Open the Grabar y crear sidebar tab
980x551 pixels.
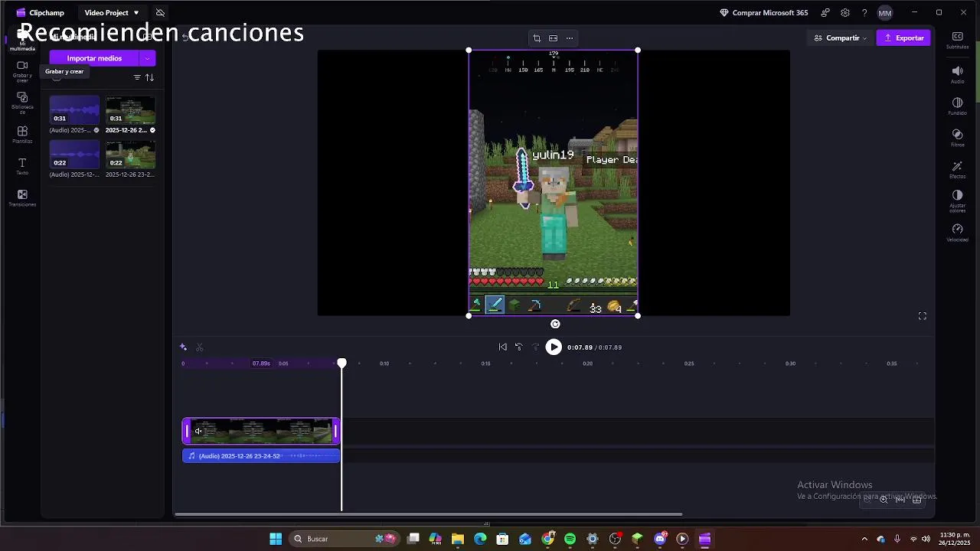click(x=22, y=70)
